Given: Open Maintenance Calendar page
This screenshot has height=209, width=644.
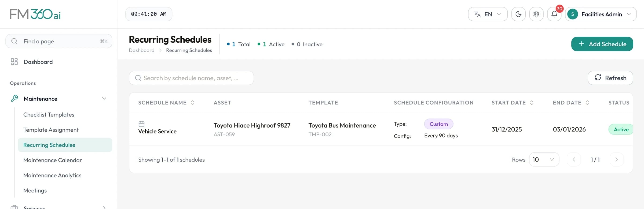Looking at the screenshot, I should click(52, 160).
